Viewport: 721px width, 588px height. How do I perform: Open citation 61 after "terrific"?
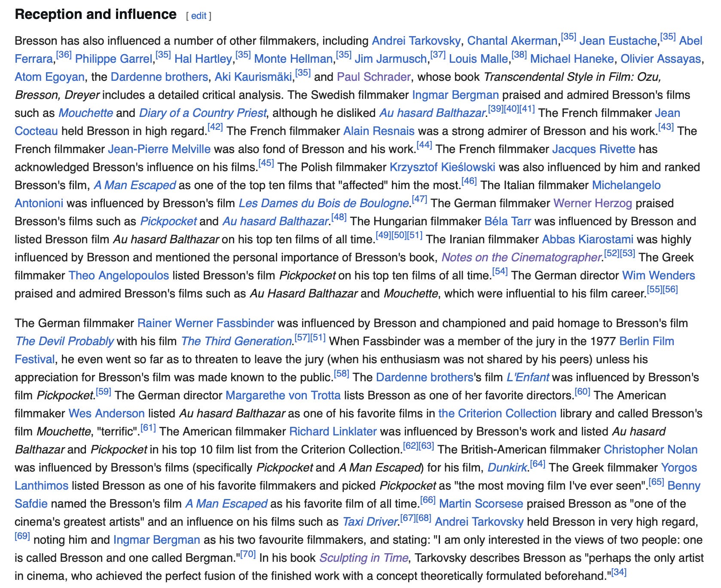point(148,427)
